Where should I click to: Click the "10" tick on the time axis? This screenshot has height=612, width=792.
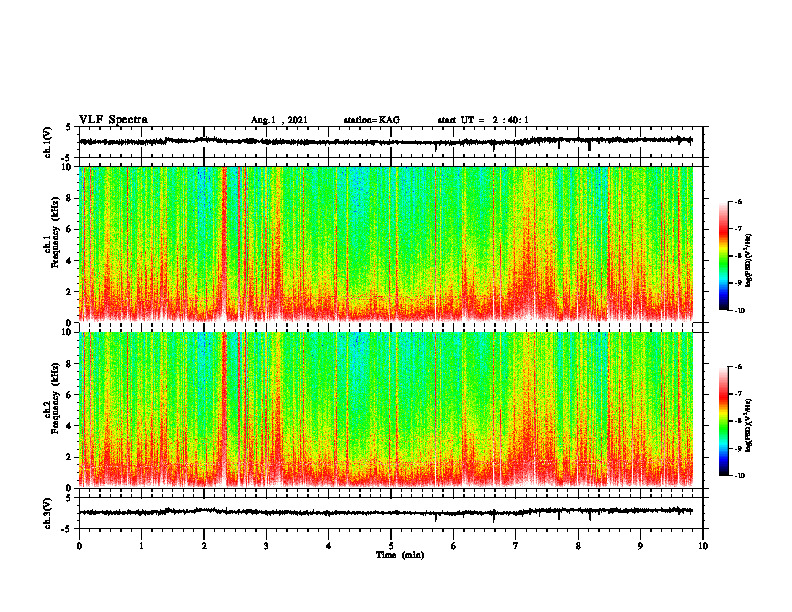(x=703, y=546)
